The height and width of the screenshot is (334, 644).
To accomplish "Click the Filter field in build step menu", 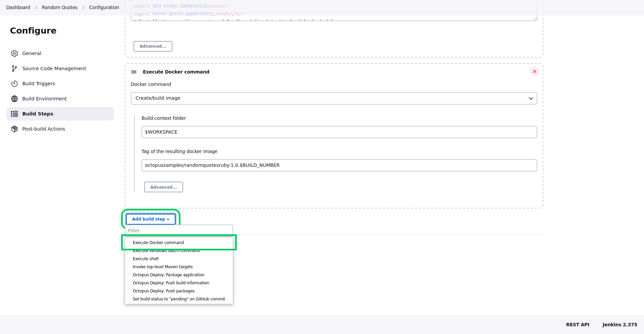I will (179, 231).
